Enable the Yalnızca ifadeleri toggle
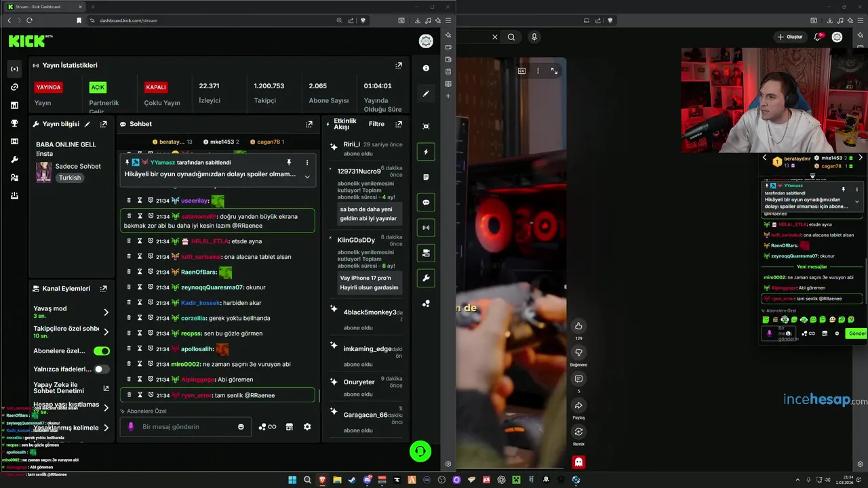Viewport: 868px width, 488px height. point(102,369)
